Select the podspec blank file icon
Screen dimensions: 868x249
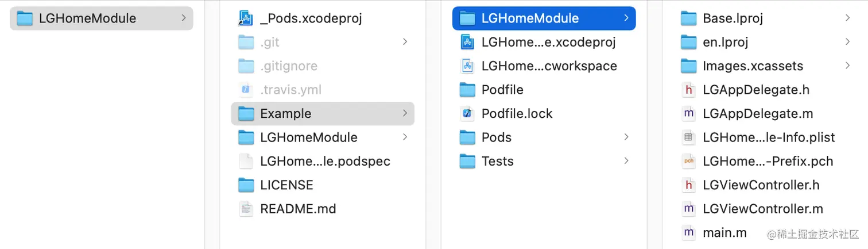tap(246, 162)
